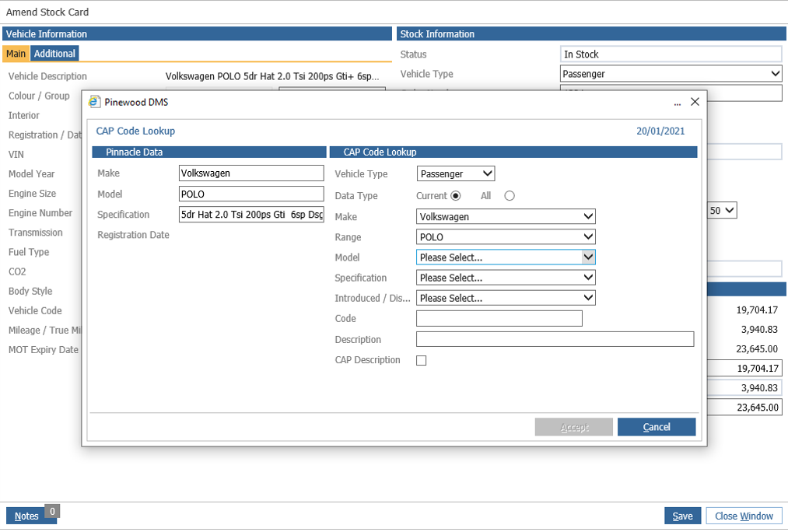This screenshot has width=788, height=532.
Task: Click the Close Window button
Action: 744,516
